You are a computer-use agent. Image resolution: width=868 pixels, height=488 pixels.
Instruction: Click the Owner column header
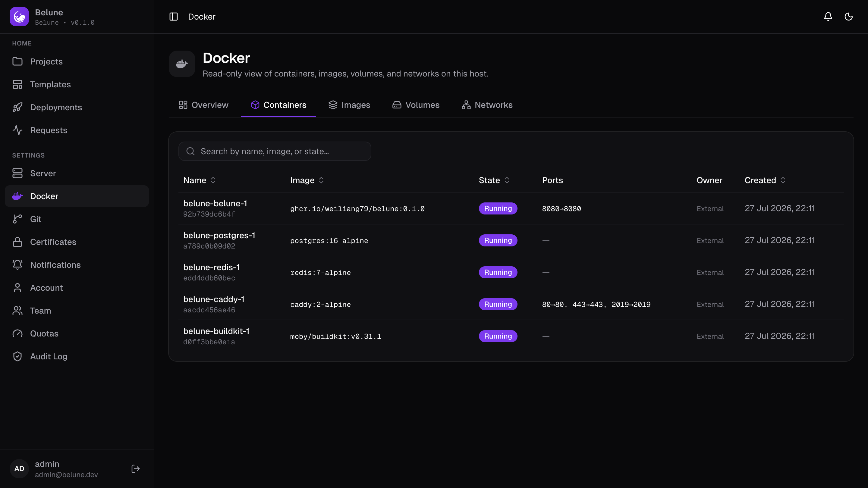click(709, 180)
